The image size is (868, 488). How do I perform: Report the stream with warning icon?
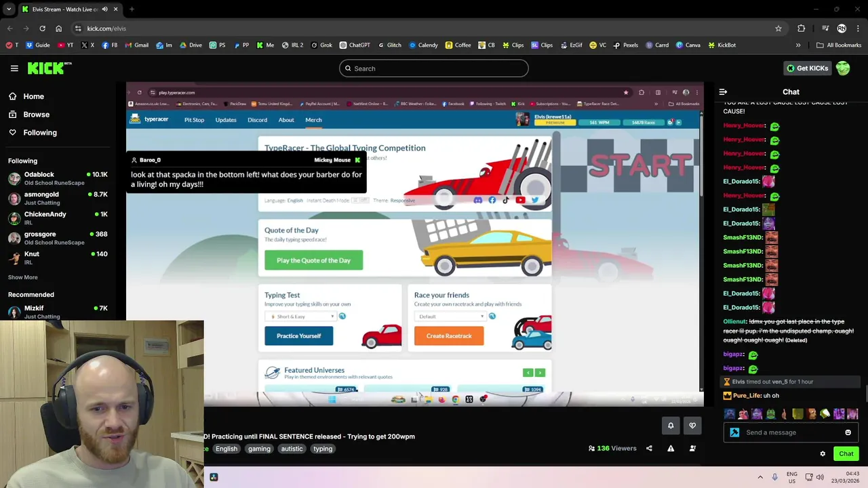pos(671,448)
